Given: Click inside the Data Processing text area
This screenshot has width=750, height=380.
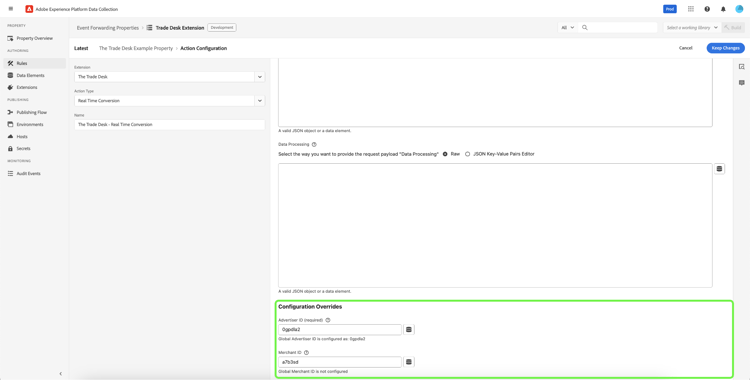Looking at the screenshot, I should tap(495, 225).
